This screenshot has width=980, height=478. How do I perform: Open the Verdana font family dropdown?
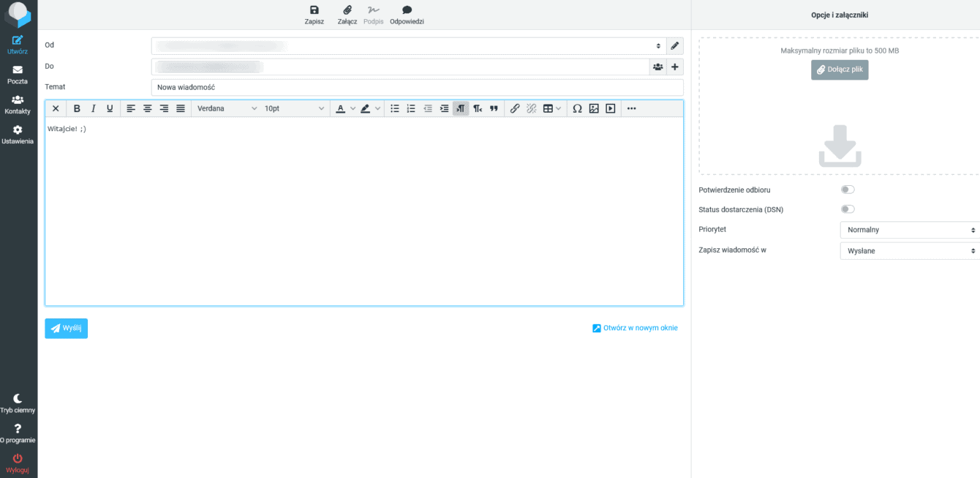[x=227, y=108]
